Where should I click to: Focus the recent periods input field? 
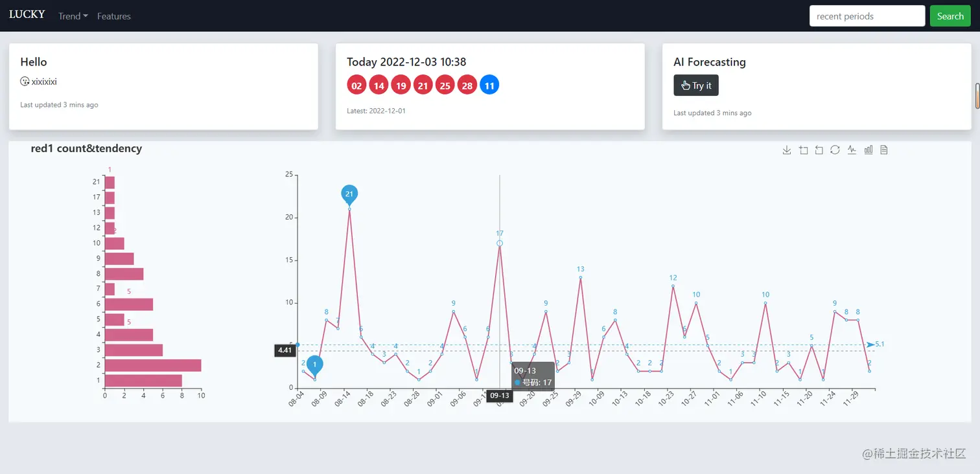point(867,16)
